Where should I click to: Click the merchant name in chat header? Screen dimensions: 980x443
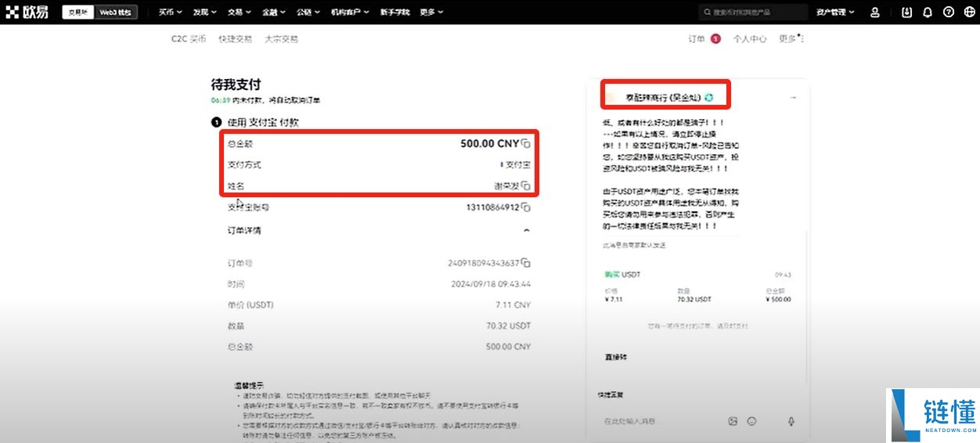pos(663,97)
